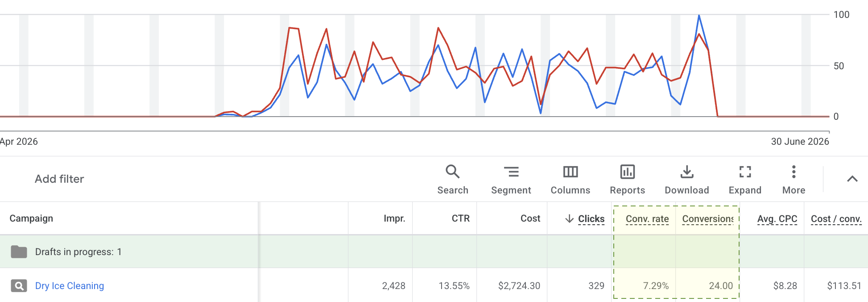This screenshot has height=302, width=868.
Task: Sort by the CTR column header
Action: [460, 218]
